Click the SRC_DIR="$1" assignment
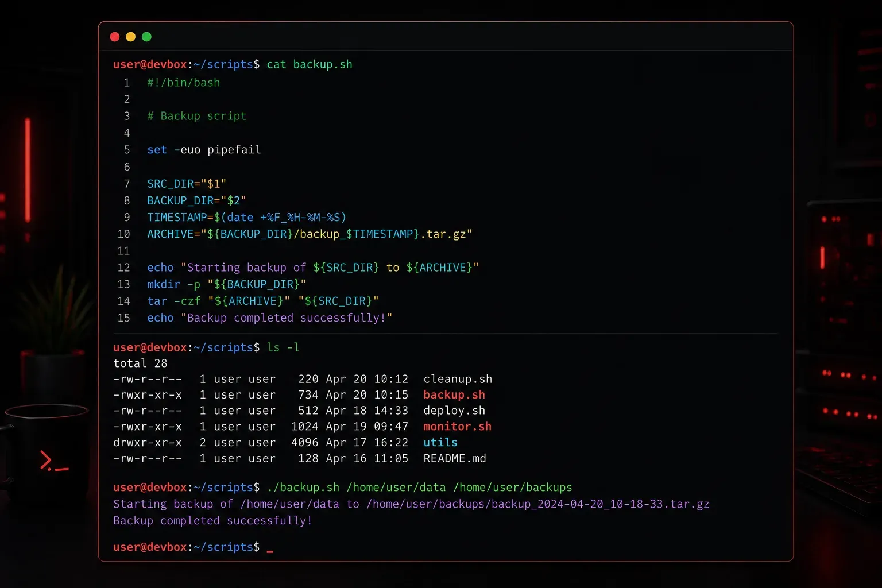 tap(187, 184)
